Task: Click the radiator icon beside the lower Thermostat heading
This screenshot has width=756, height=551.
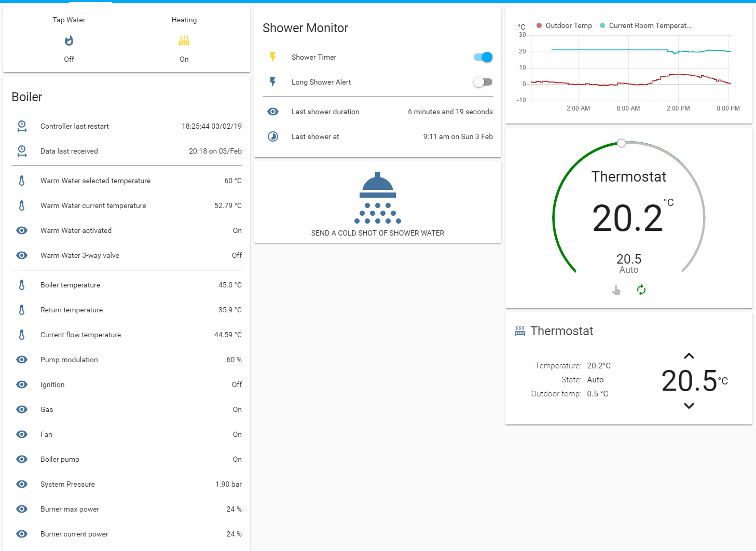Action: pyautogui.click(x=520, y=330)
